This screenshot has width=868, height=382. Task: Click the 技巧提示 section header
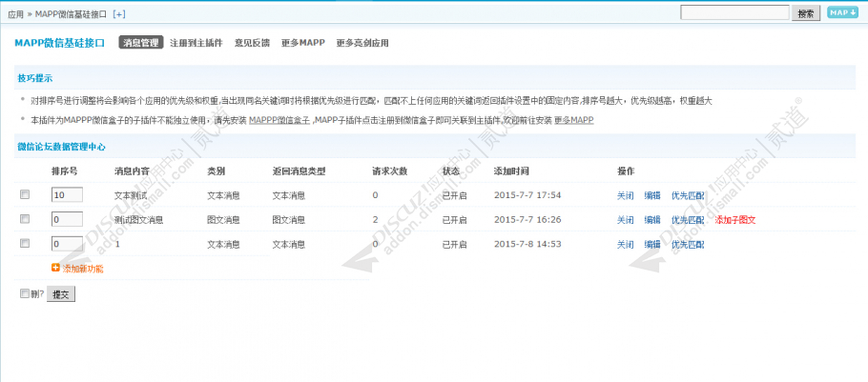point(35,78)
